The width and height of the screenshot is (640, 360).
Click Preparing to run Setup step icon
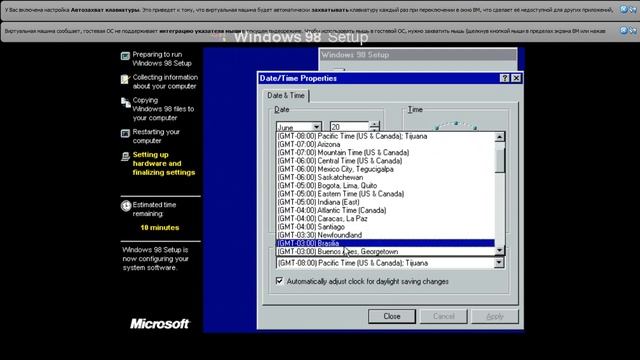click(125, 56)
